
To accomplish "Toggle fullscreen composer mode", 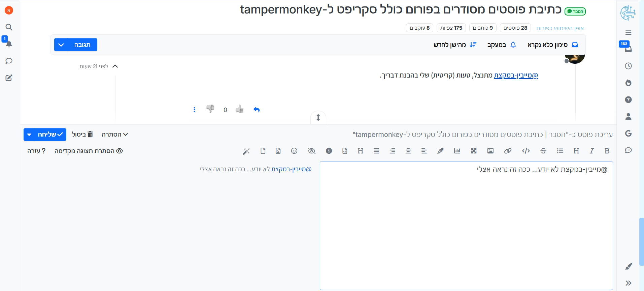I will [x=474, y=151].
